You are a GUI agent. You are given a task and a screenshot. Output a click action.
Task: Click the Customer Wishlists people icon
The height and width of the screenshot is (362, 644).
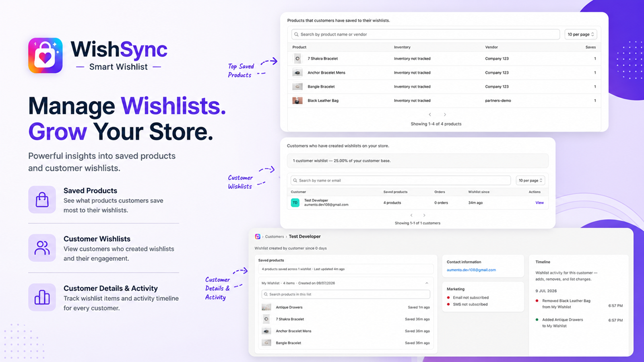coord(42,248)
